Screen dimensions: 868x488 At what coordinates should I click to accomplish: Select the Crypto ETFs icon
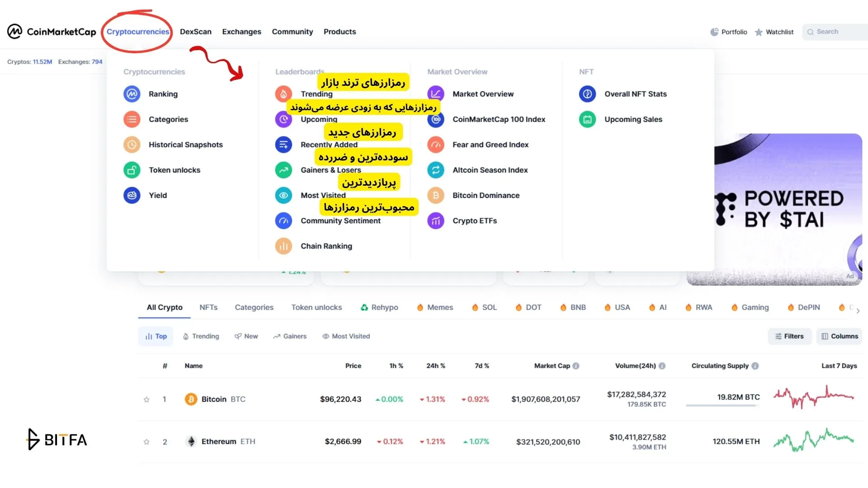pos(436,221)
